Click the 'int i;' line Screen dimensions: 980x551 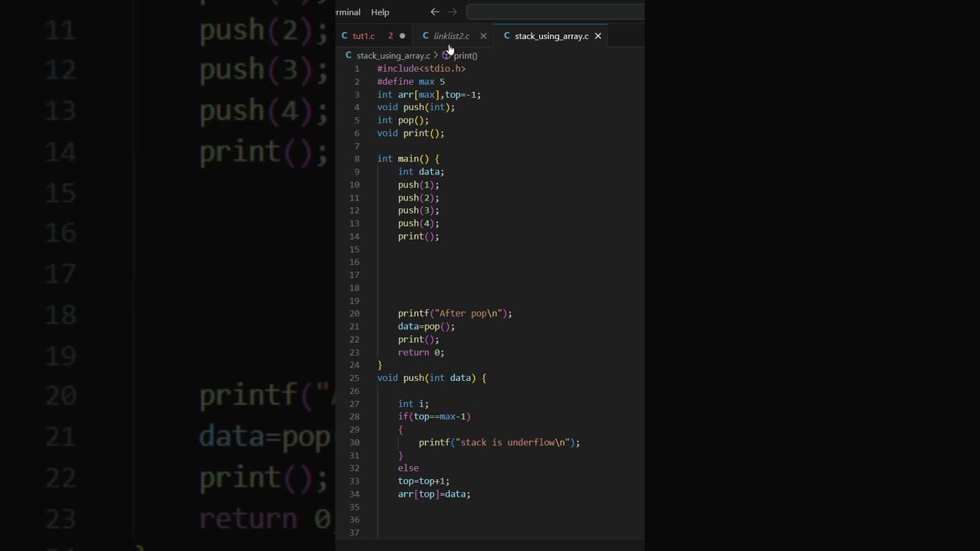(x=413, y=404)
